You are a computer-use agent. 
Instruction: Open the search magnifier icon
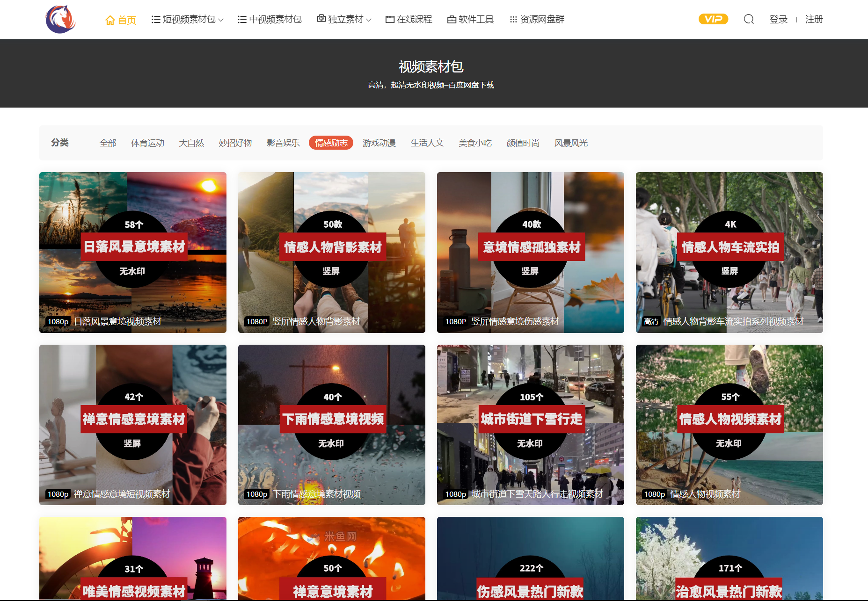[x=749, y=19]
